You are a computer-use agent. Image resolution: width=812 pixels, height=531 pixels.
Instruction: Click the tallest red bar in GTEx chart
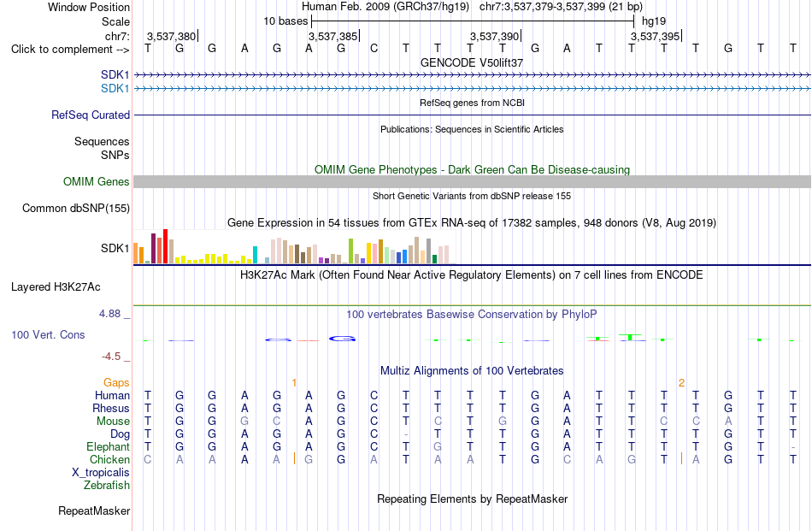[165, 246]
